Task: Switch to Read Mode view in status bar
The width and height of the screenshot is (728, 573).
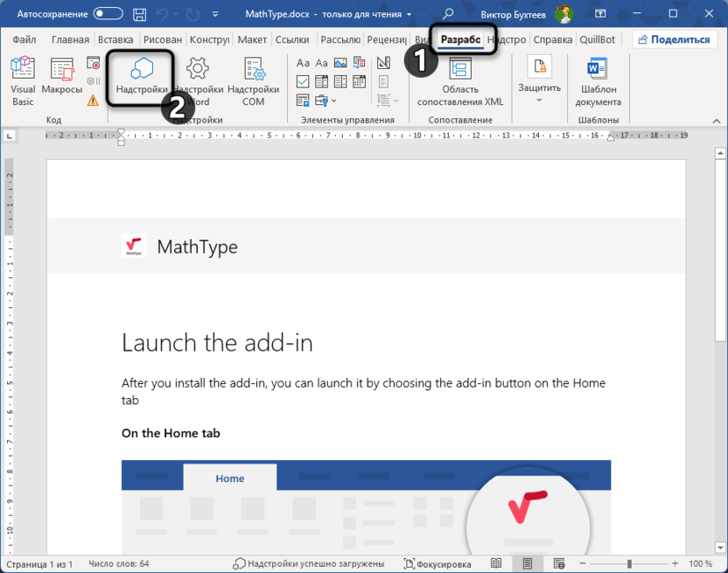Action: click(496, 564)
